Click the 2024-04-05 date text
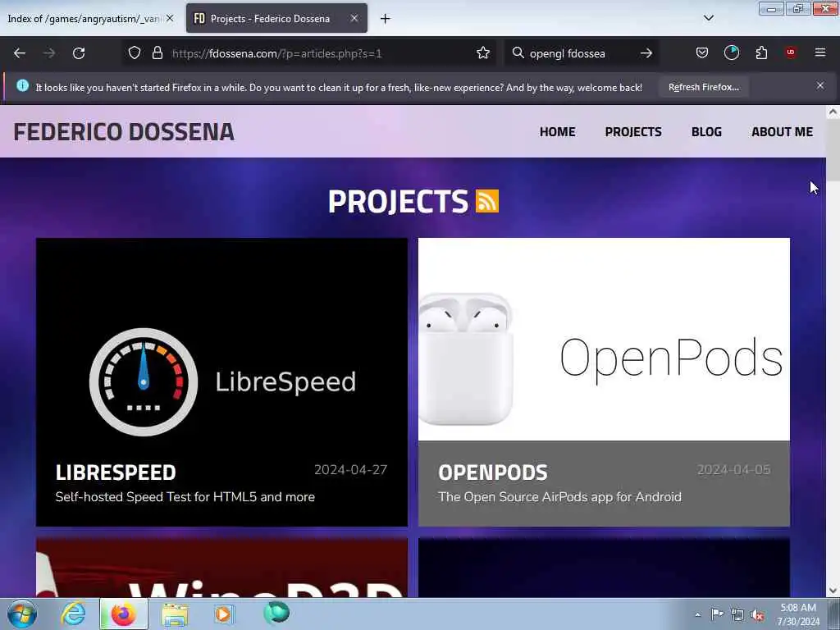This screenshot has height=630, width=840. 733,470
